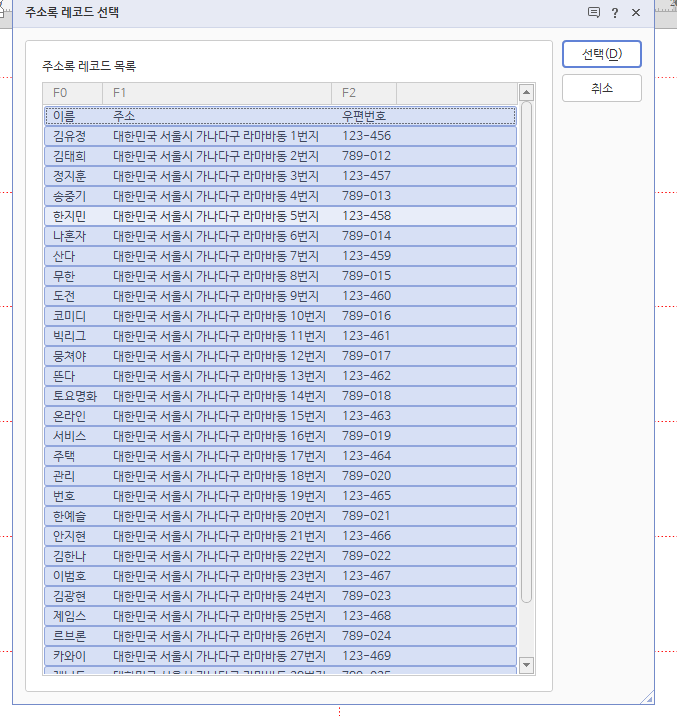Select the 도전 record row
This screenshot has height=716, width=677.
pyautogui.click(x=280, y=296)
